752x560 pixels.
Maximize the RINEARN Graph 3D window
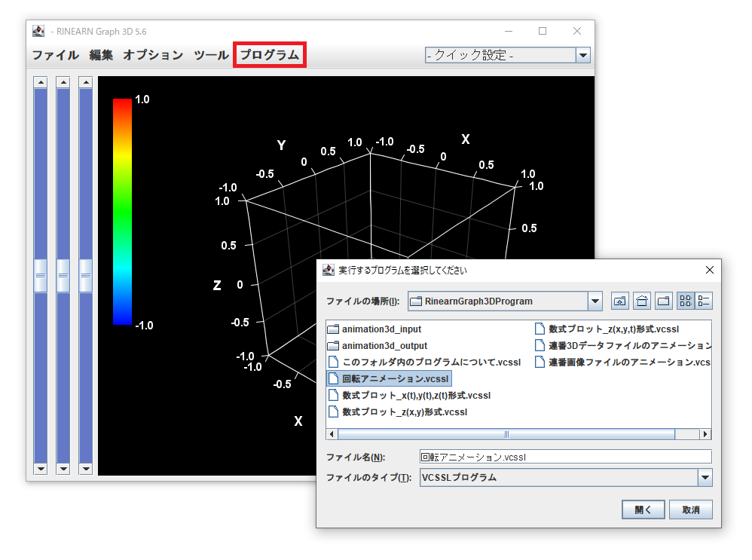tap(543, 31)
